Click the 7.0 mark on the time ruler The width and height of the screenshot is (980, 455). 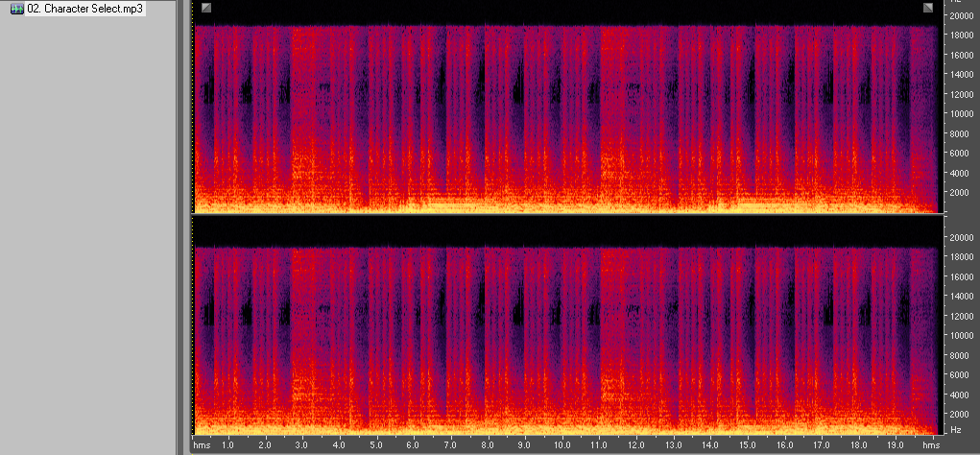point(449,445)
